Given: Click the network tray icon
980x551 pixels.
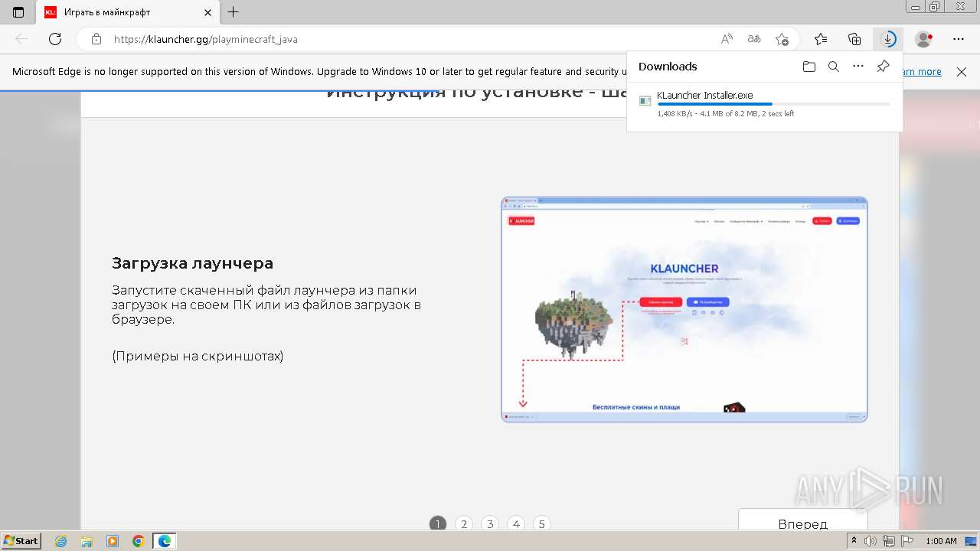Looking at the screenshot, I should tap(889, 541).
